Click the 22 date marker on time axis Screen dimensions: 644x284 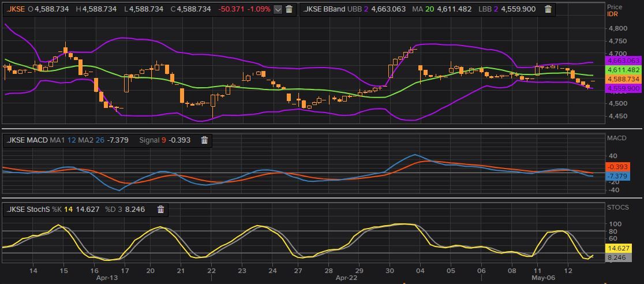211,271
